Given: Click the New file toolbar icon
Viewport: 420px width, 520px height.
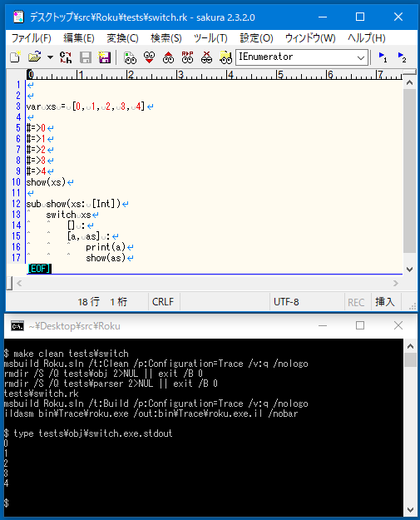Looking at the screenshot, I should tap(15, 57).
